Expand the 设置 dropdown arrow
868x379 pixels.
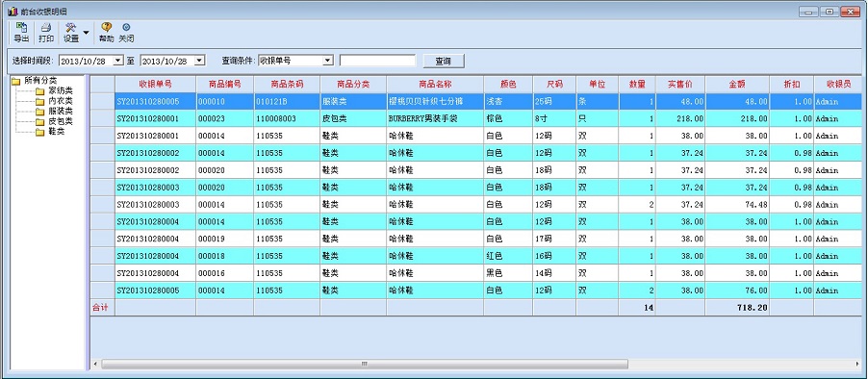click(x=86, y=33)
